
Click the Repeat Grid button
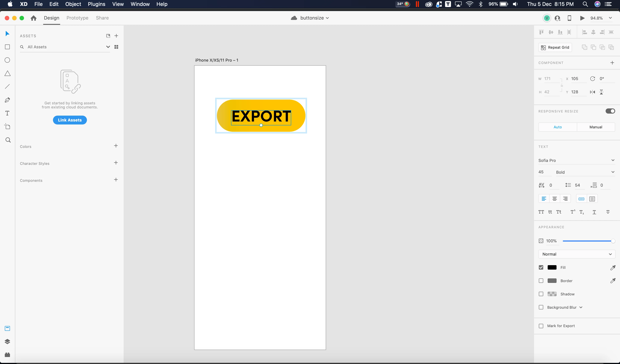[555, 47]
